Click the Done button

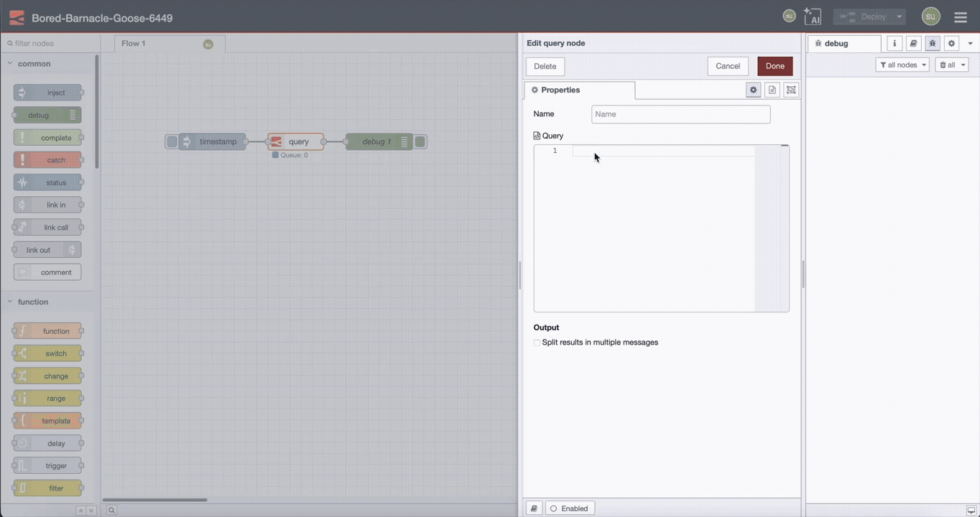(775, 65)
